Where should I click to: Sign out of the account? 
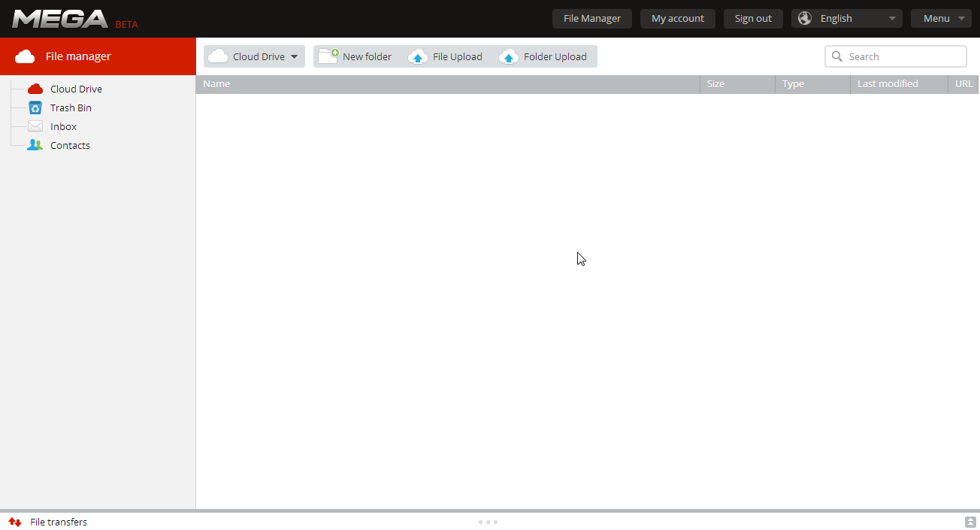(753, 19)
